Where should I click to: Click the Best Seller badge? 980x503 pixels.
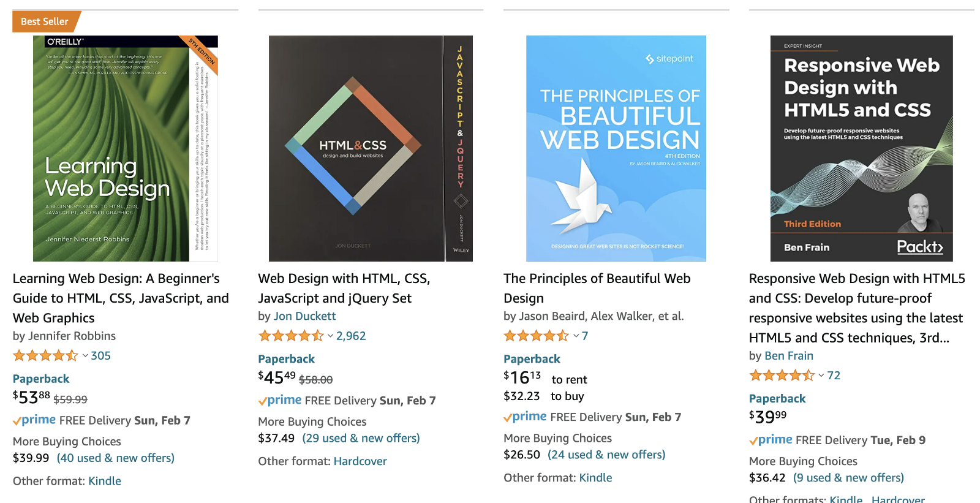43,21
